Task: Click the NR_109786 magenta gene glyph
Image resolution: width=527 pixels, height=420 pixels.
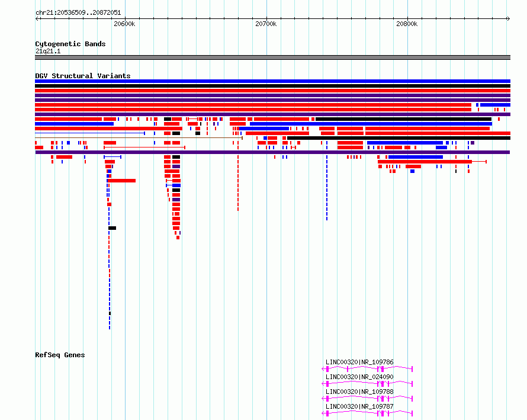Action: click(x=367, y=369)
